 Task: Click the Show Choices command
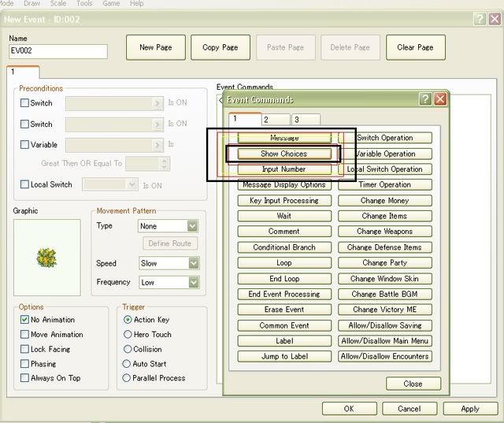(x=284, y=154)
